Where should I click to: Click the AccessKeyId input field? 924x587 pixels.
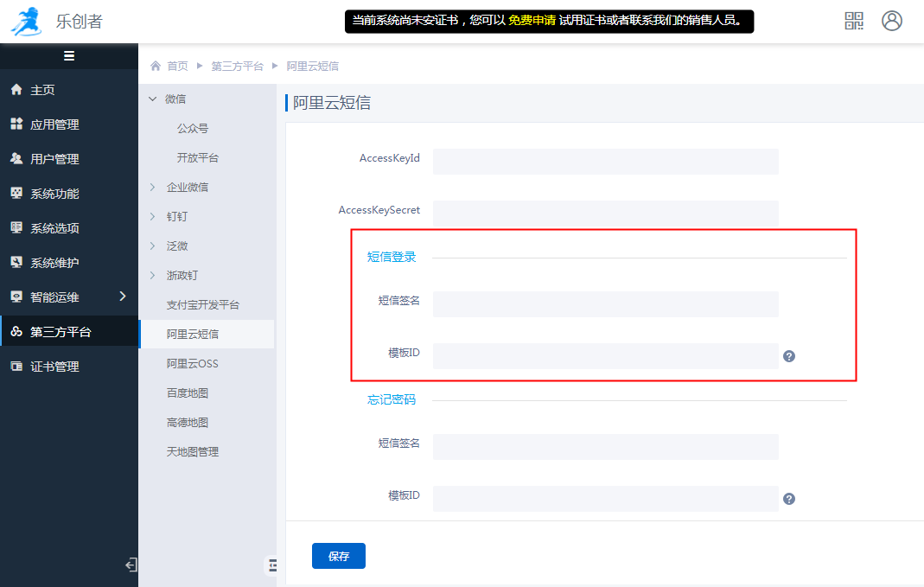[605, 162]
